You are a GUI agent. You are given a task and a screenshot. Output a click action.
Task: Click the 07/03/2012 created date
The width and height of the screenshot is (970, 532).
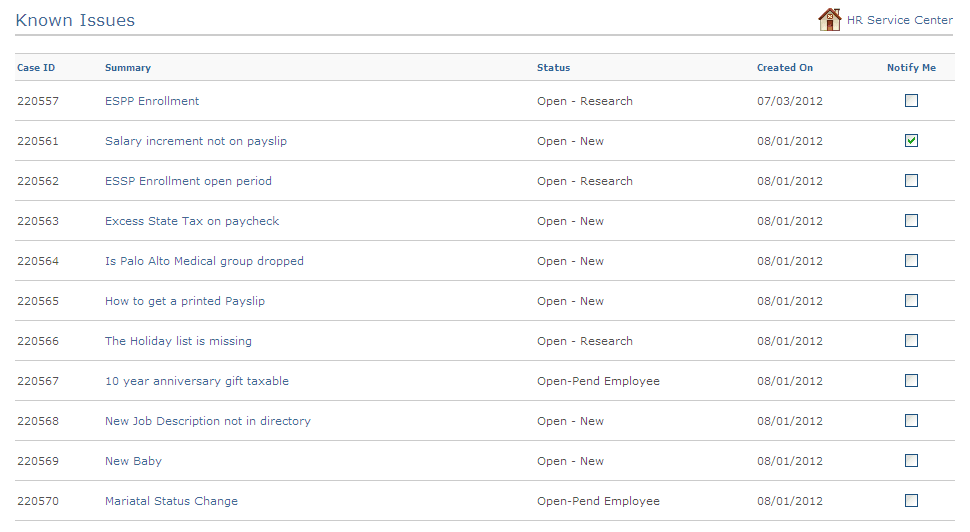[790, 101]
